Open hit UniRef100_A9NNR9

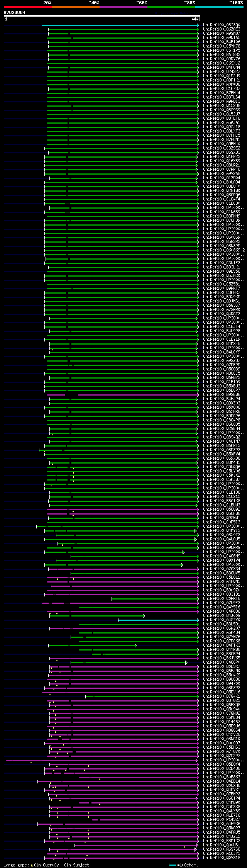tap(222, 548)
